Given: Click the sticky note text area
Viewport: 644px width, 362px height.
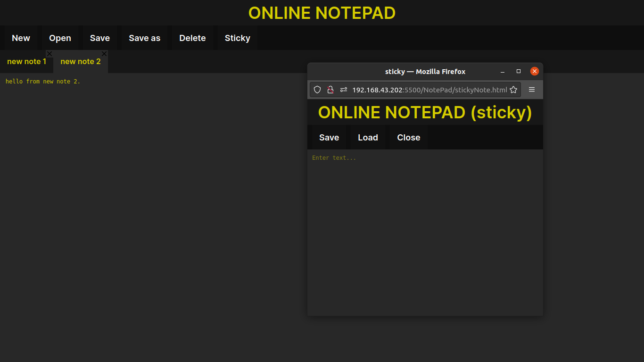Looking at the screenshot, I should (424, 212).
